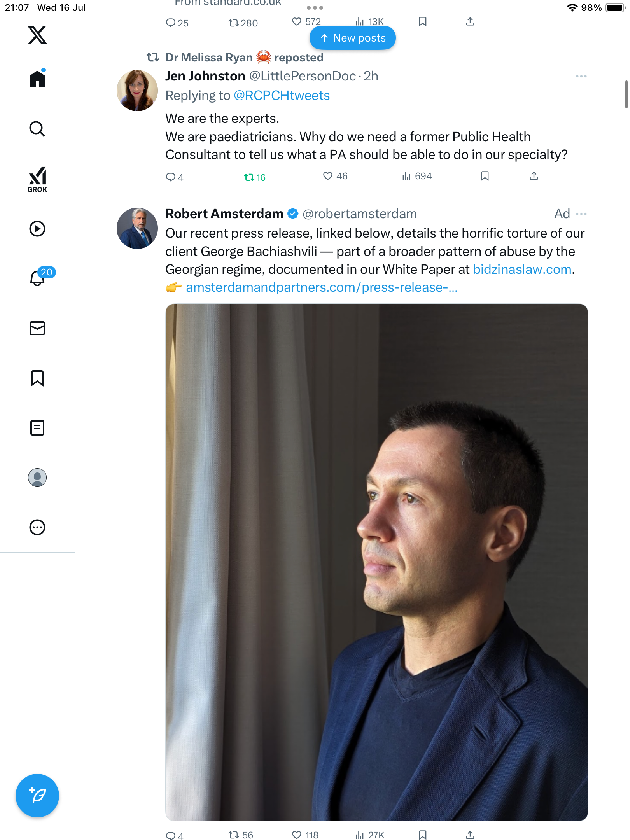Open more options on Jen Johnston's post

[581, 76]
